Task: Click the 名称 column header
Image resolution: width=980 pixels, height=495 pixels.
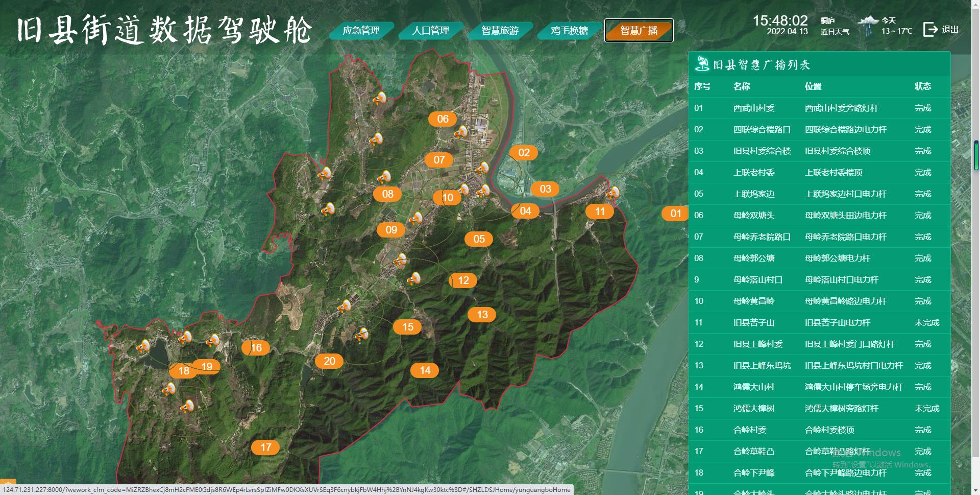Action: pyautogui.click(x=742, y=86)
